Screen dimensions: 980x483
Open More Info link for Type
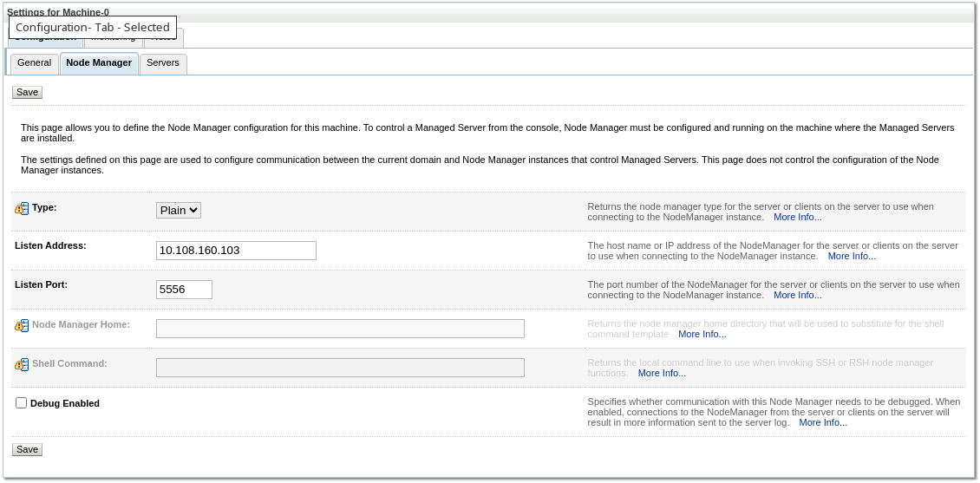pyautogui.click(x=798, y=218)
